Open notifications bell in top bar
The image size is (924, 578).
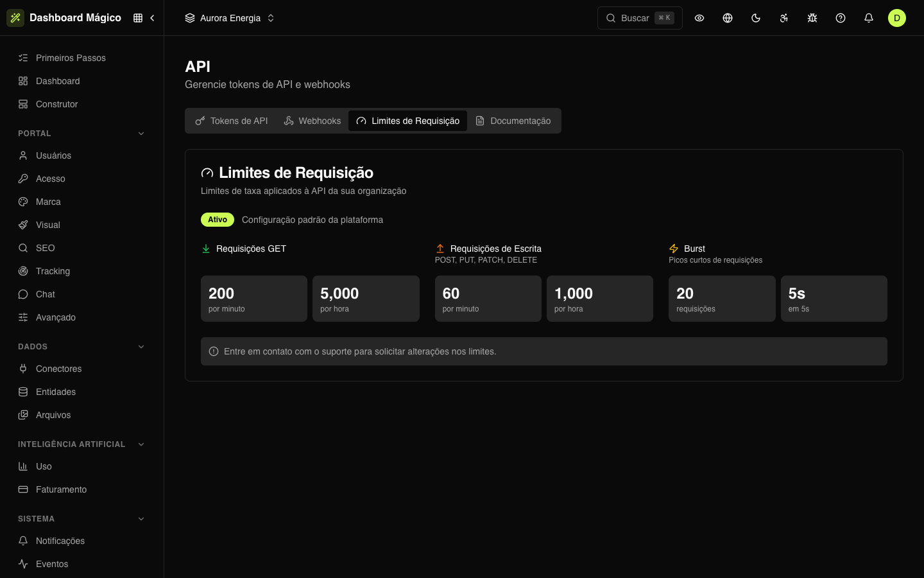[869, 18]
